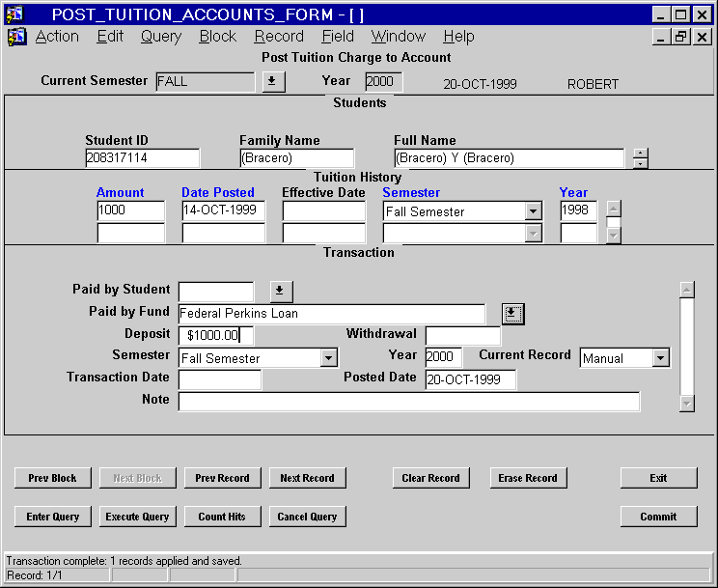Open the Block menu

pos(218,37)
